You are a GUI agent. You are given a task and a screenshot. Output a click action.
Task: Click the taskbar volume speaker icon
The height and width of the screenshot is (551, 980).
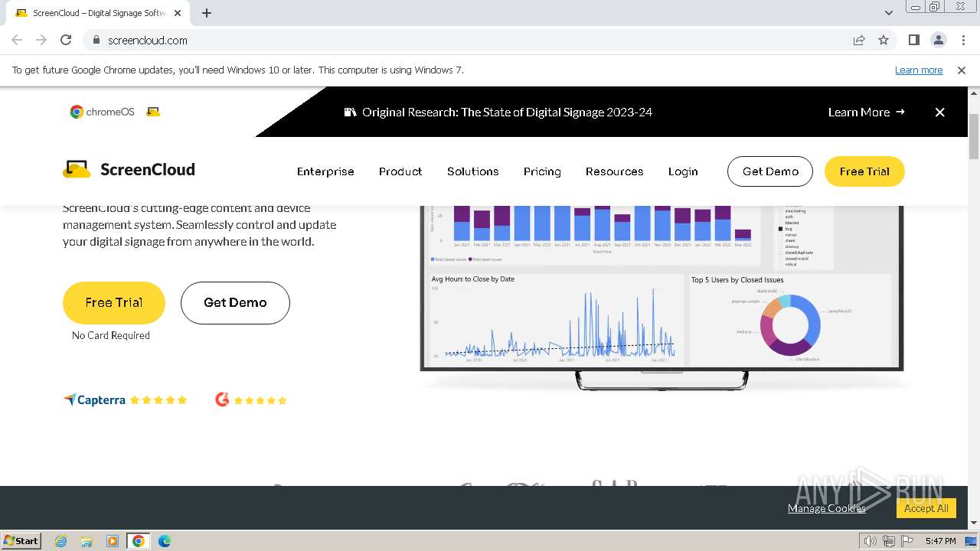click(870, 541)
